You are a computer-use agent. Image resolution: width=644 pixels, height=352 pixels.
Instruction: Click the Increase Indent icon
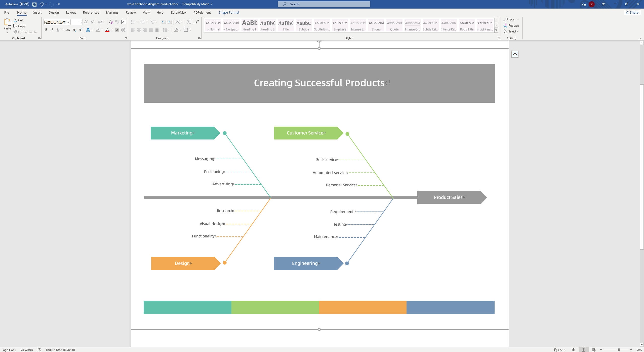point(170,22)
